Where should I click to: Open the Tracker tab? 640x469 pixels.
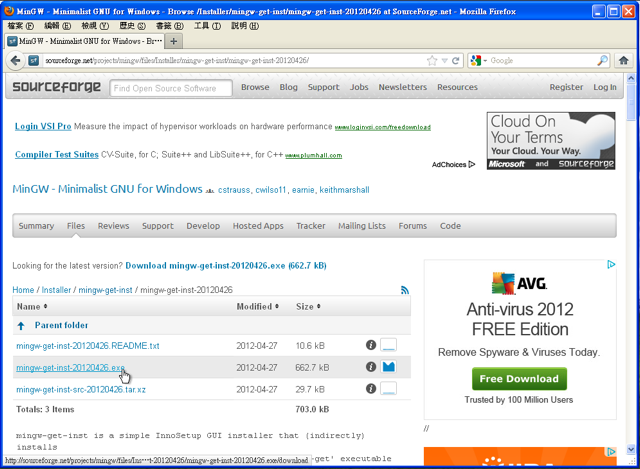coord(311,226)
